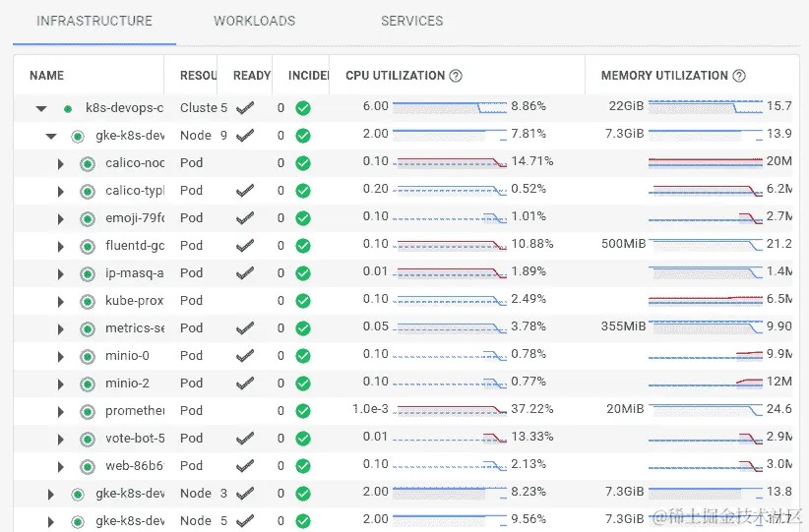This screenshot has width=809, height=532.
Task: Open the k8s-devops-c cluster name
Action: (124, 108)
